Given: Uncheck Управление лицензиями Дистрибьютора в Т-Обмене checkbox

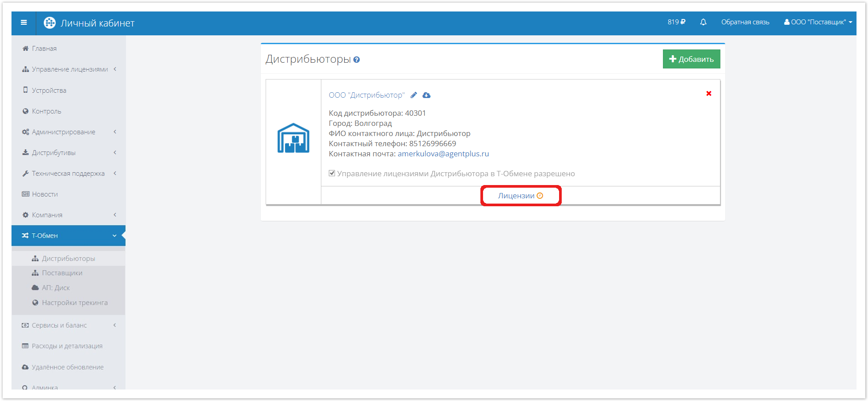Looking at the screenshot, I should (x=332, y=173).
